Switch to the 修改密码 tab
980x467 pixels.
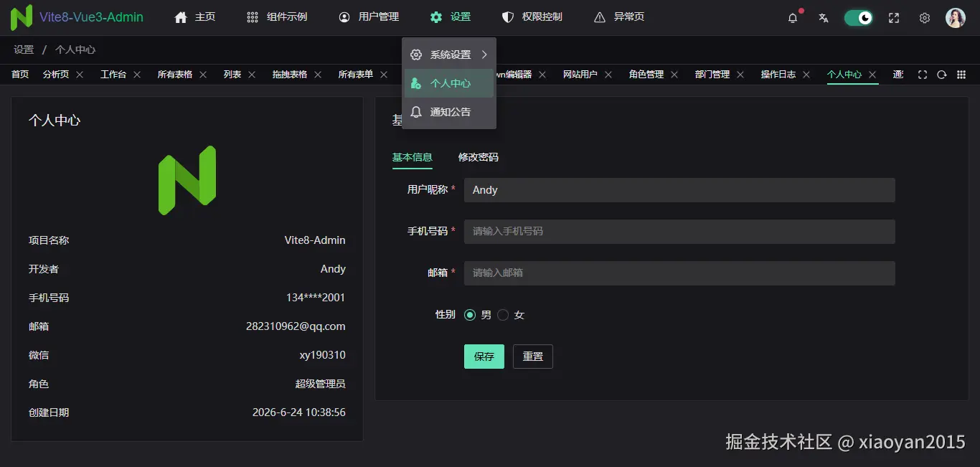pos(479,157)
